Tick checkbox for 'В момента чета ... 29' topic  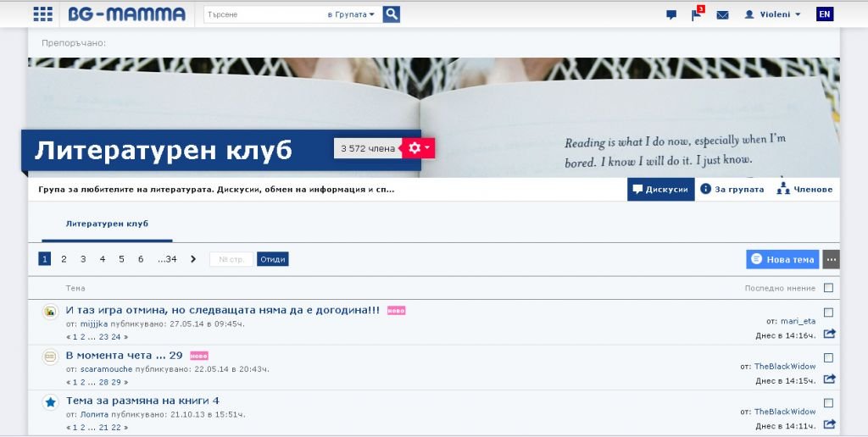click(828, 358)
